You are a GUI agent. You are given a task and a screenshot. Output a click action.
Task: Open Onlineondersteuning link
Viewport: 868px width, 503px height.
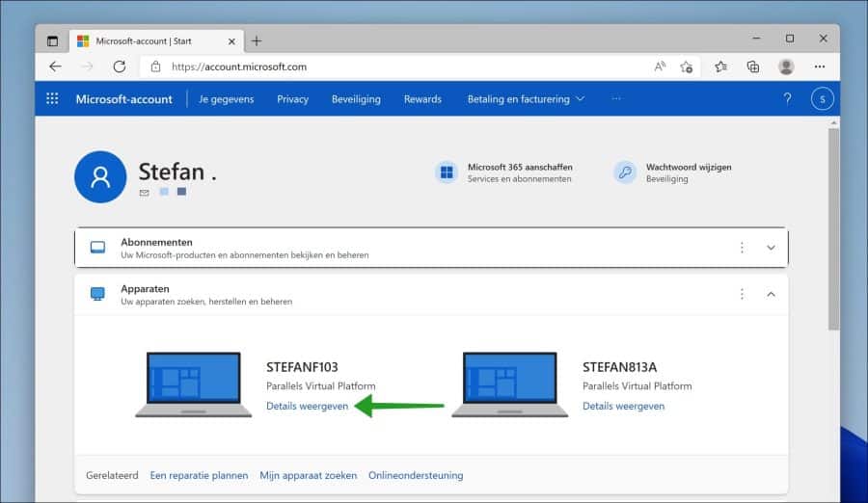tap(416, 475)
